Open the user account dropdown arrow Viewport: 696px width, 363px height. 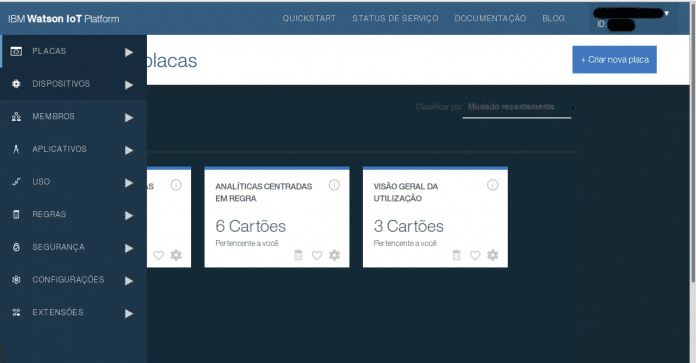tap(666, 14)
